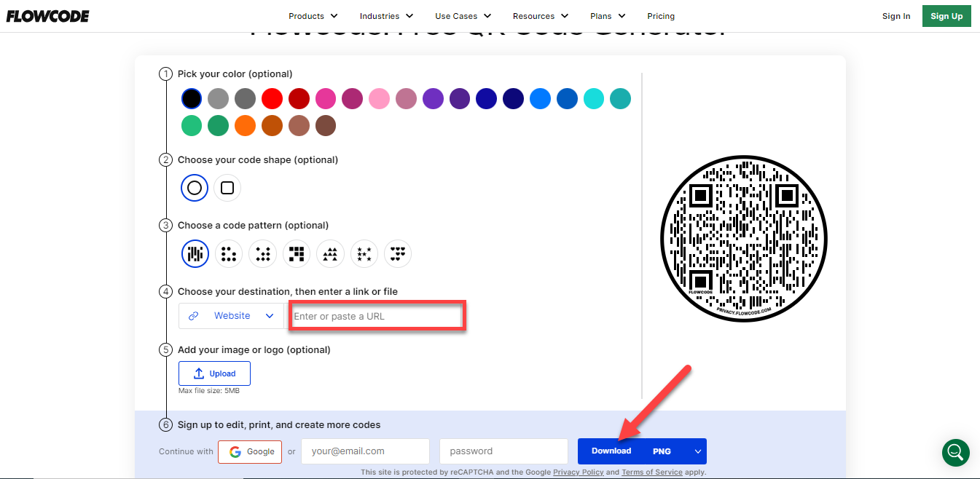
Task: Open the Website destination dropdown
Action: 231,316
